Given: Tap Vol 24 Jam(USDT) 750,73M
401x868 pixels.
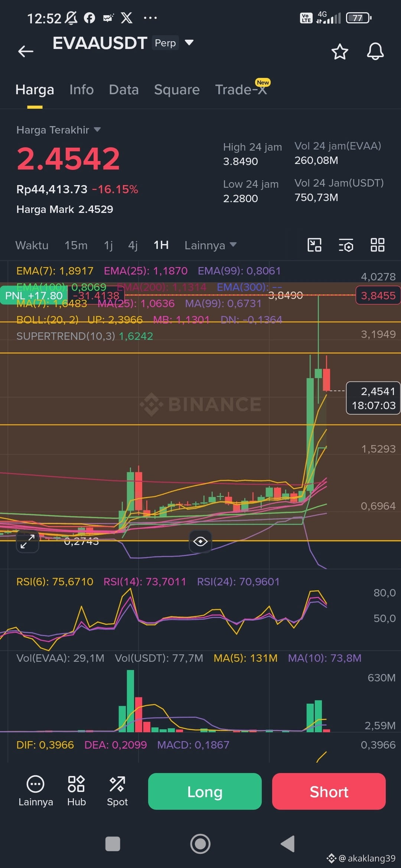Looking at the screenshot, I should [x=316, y=197].
